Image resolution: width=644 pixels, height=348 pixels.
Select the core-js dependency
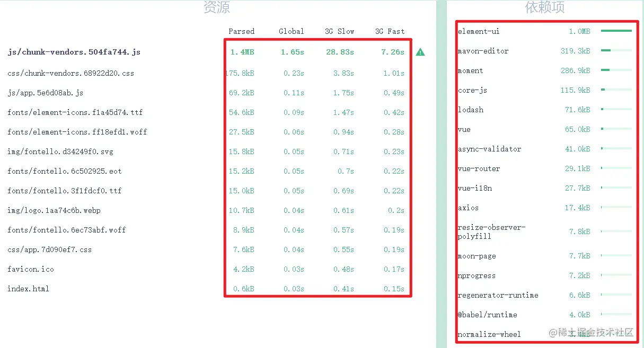pos(472,90)
